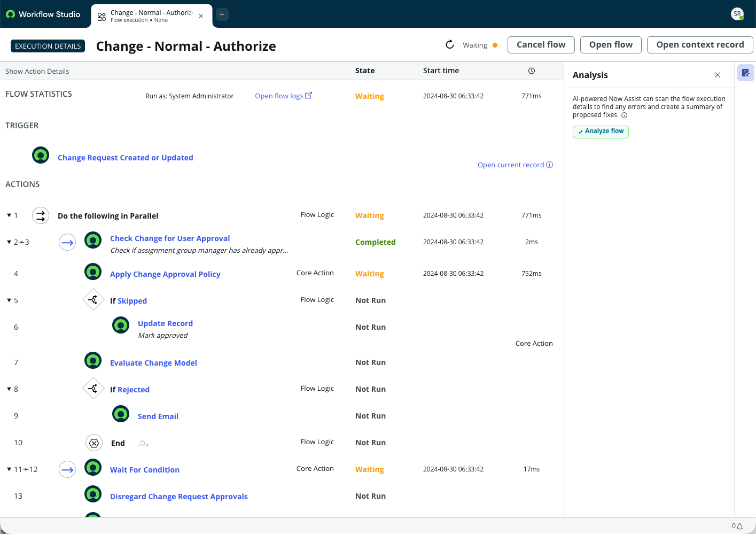756x534 pixels.
Task: Click the 752ms runtime value
Action: point(532,274)
